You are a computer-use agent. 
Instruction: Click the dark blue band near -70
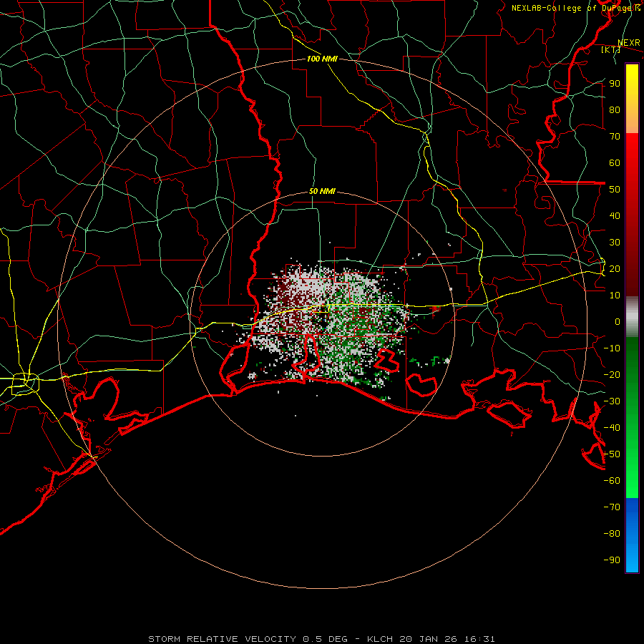pyautogui.click(x=632, y=509)
